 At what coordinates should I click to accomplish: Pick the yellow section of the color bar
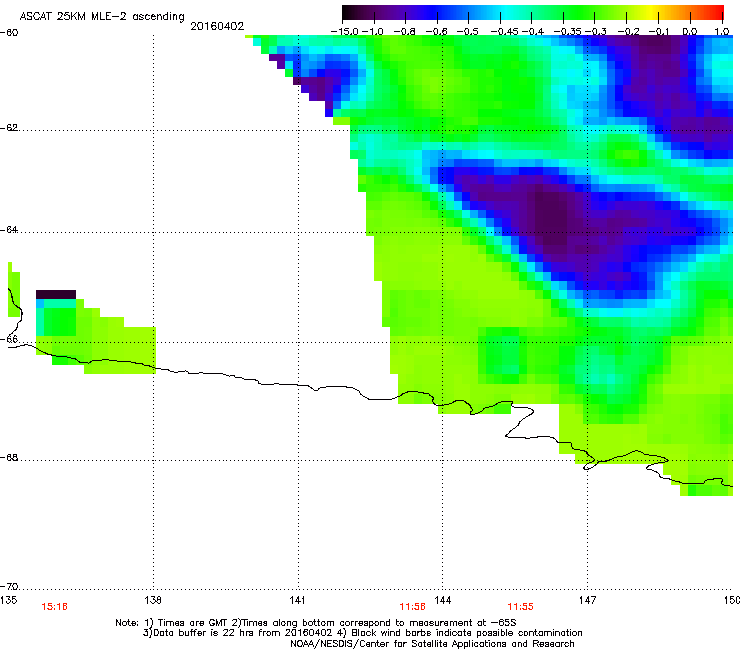(x=654, y=12)
